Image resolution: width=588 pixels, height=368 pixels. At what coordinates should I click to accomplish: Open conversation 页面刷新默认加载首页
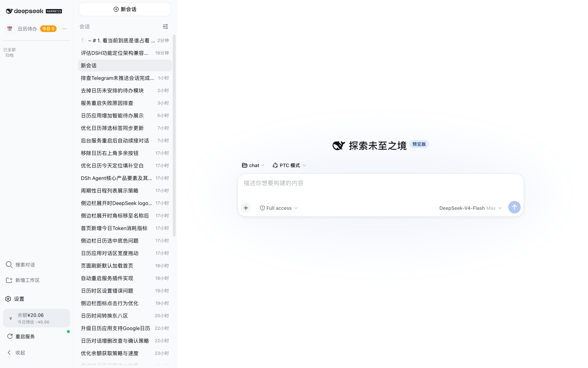125,266
